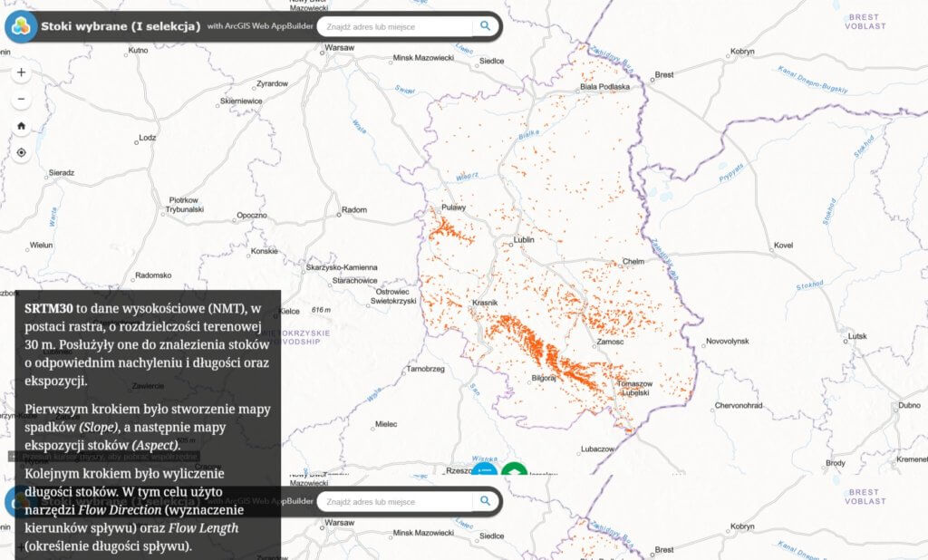Click the Ostrowiec Swietokrzyski label on map

tap(393, 296)
